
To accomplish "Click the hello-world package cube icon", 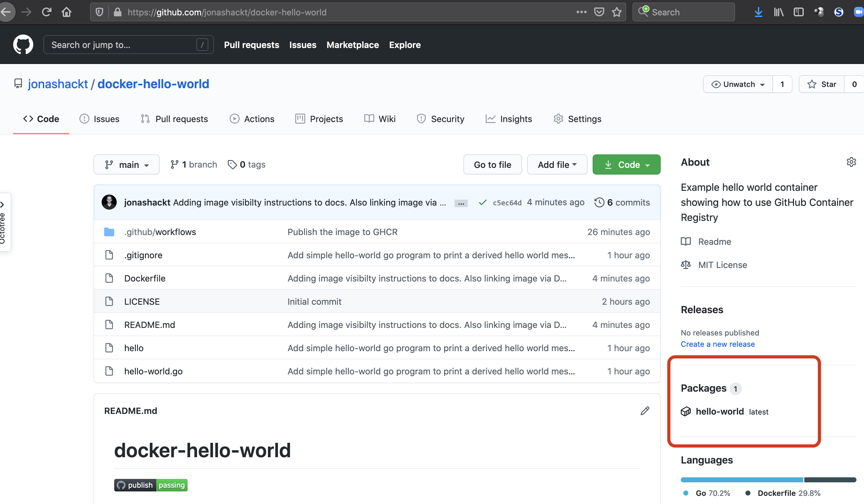I will click(686, 412).
